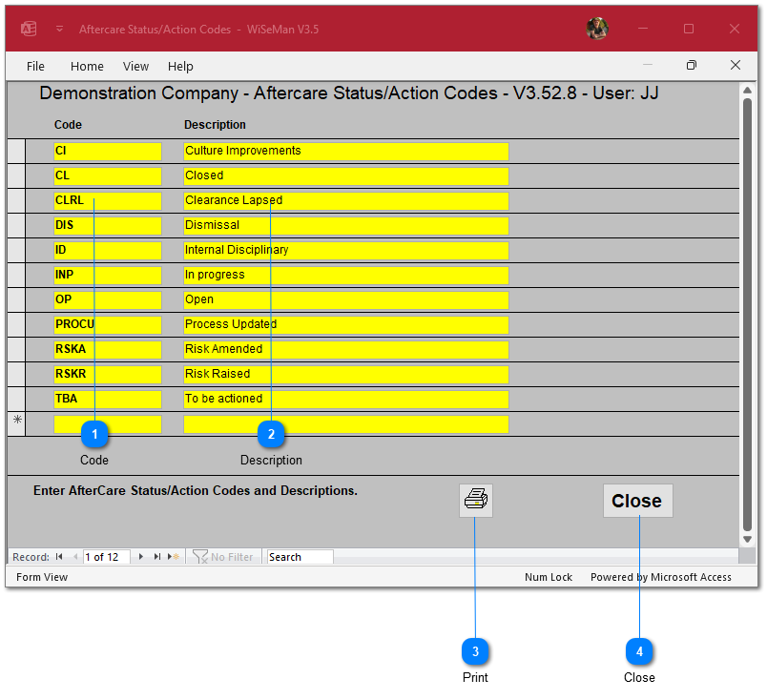Screen dimensions: 767x700
Task: Open the File menu
Action: (35, 67)
